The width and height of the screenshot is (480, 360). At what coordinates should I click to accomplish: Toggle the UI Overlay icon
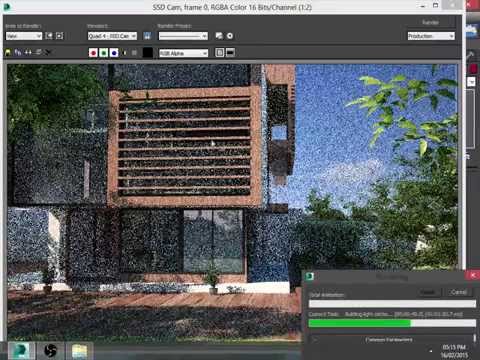pos(220,53)
